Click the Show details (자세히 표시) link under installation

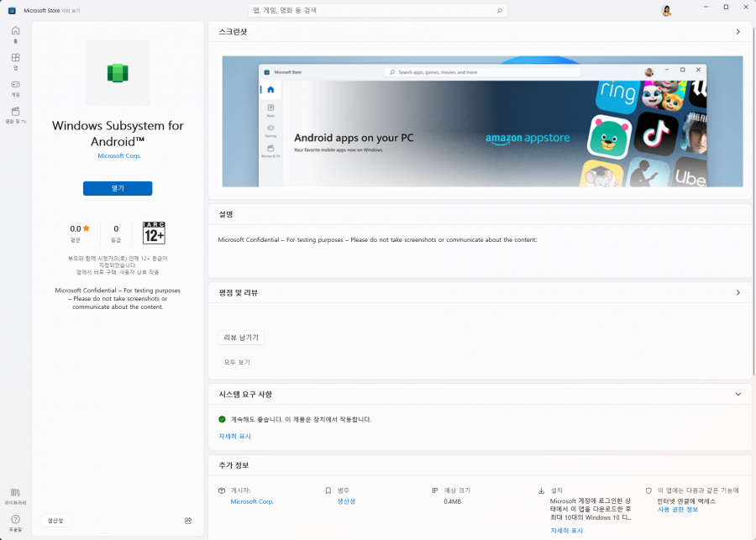coord(566,531)
